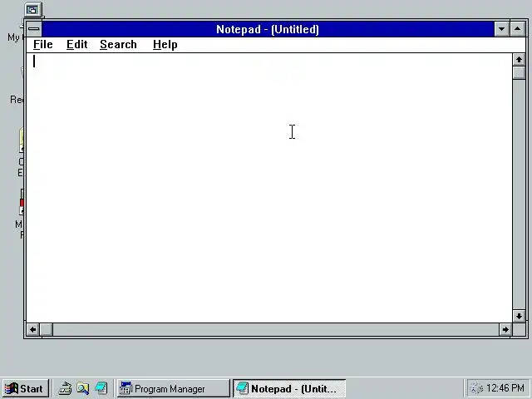The image size is (532, 399).
Task: Click the magnifier folder quick launch icon
Action: (x=83, y=388)
